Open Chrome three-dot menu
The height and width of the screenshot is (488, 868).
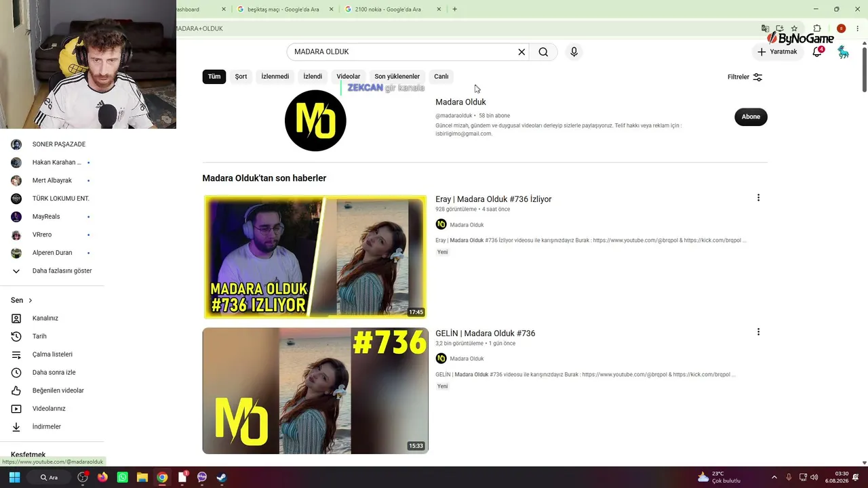pos(857,28)
